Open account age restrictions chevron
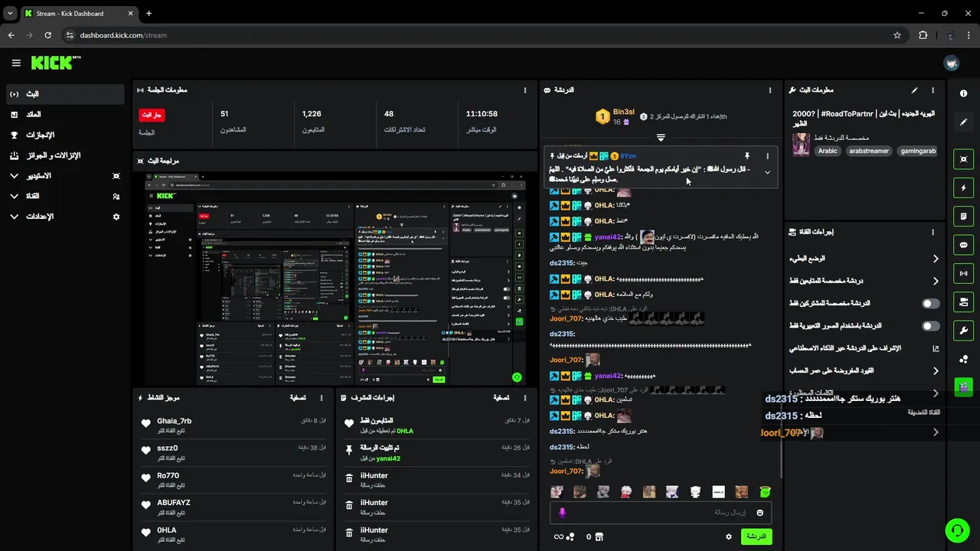Viewport: 980px width, 551px height. 935,370
